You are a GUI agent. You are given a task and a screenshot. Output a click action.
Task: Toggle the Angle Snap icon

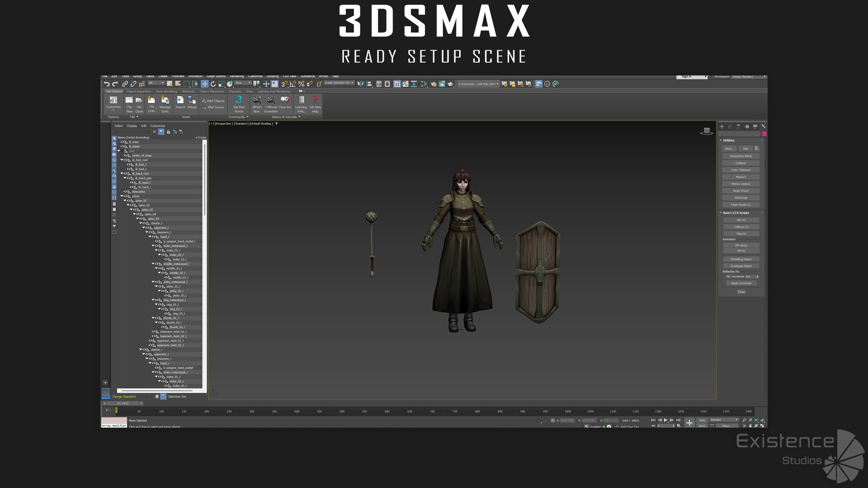coord(293,84)
